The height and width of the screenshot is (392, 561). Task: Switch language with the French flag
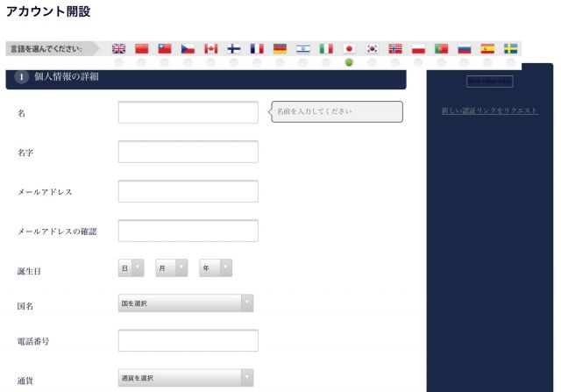[257, 49]
